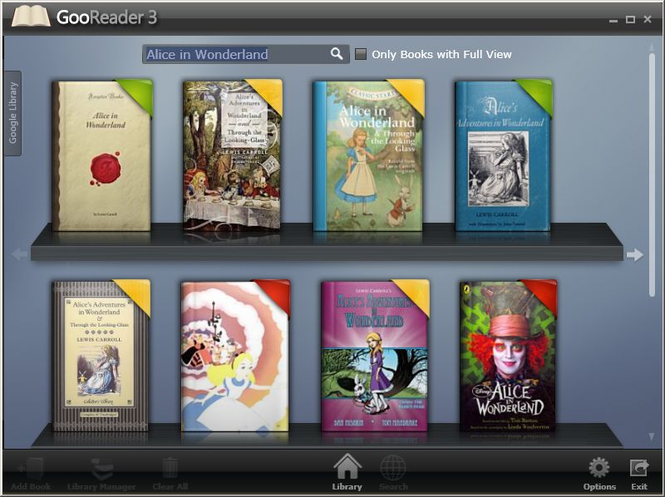Open the Library Manager icon
The image size is (665, 497).
coord(103,470)
